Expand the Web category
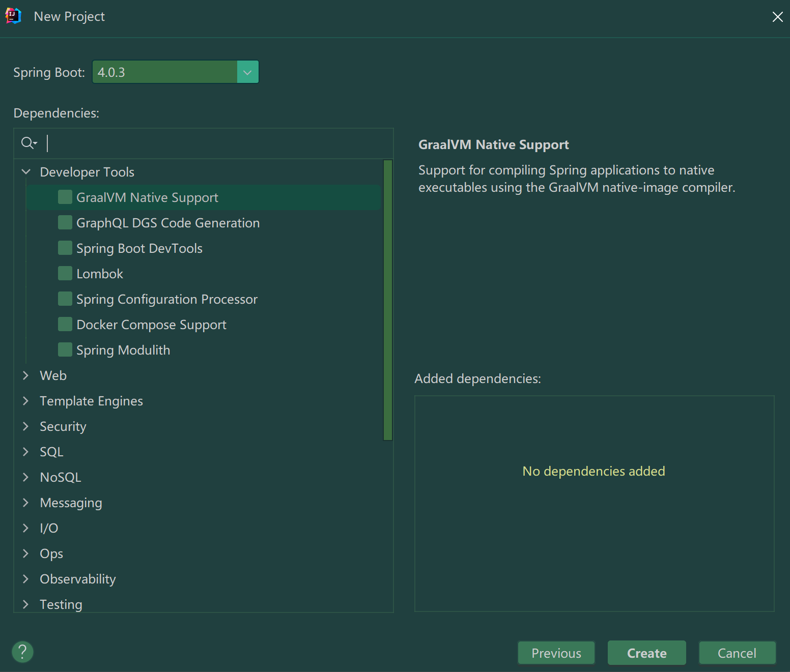790x672 pixels. 26,375
